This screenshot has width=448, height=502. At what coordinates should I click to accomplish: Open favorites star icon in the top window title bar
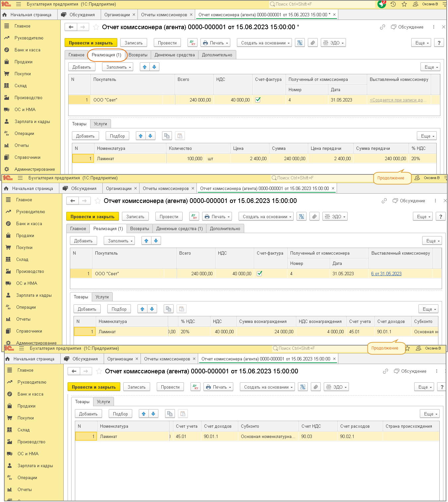pyautogui.click(x=404, y=4)
